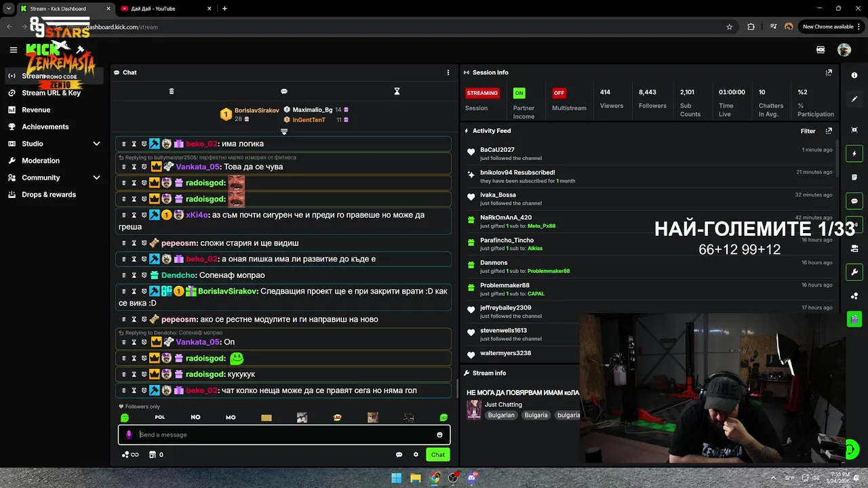Timeout Vankata_05 on "Това да се чува" message
The height and width of the screenshot is (488, 868).
[134, 167]
